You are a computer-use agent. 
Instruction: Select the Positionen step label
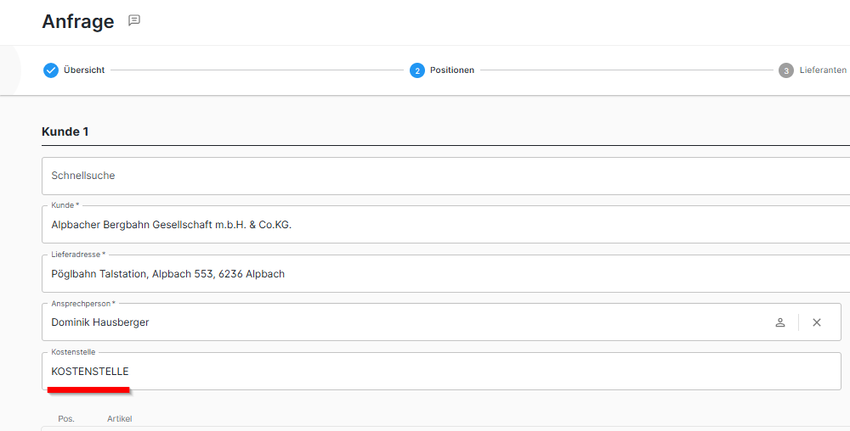pyautogui.click(x=452, y=70)
